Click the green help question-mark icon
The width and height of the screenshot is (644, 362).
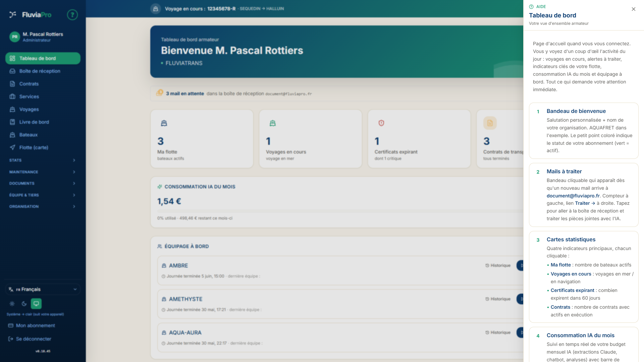72,15
